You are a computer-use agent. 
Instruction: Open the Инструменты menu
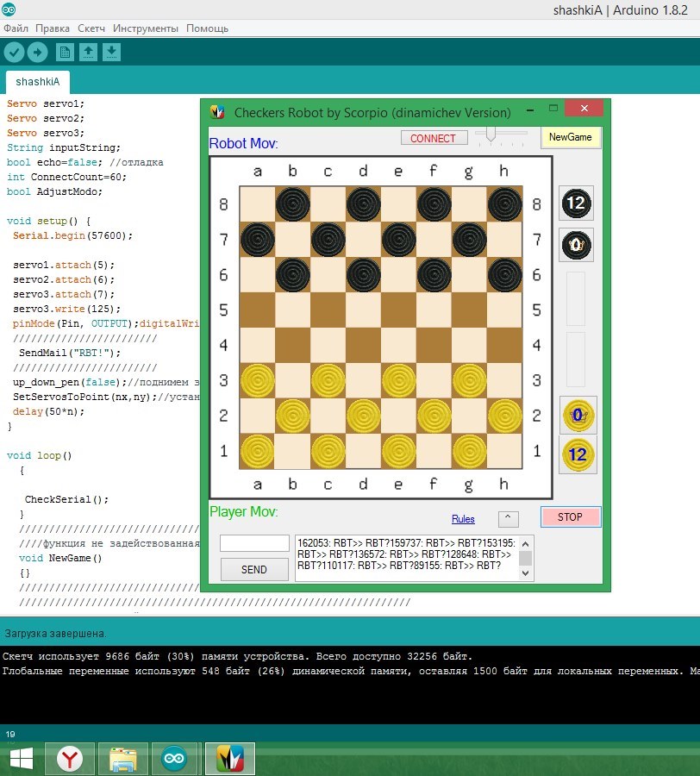tap(146, 28)
